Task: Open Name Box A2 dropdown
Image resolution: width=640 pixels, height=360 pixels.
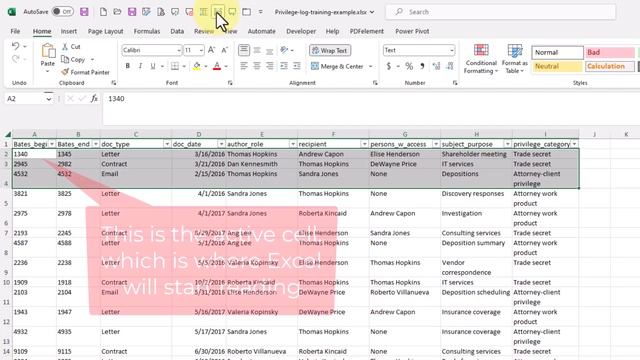Action: coord(49,99)
